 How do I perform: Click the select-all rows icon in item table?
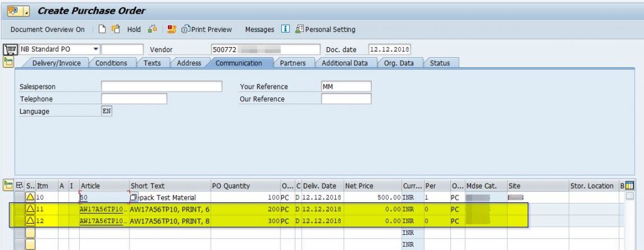(x=19, y=185)
